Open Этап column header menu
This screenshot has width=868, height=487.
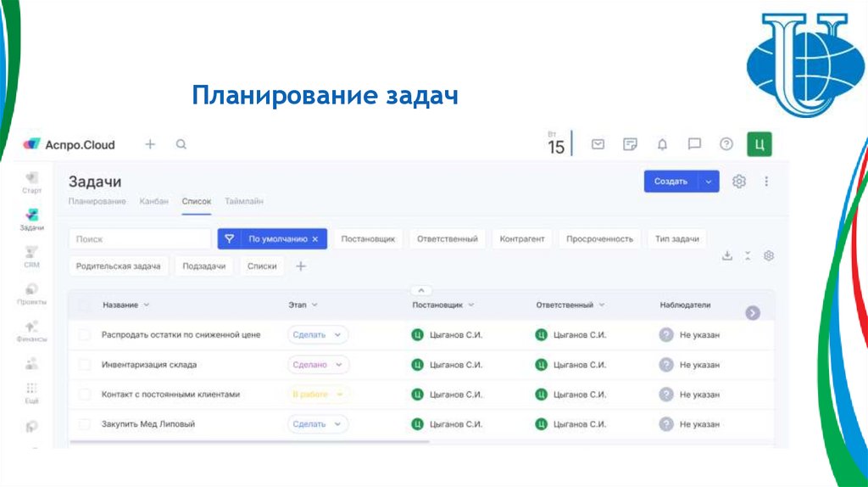[x=314, y=305]
